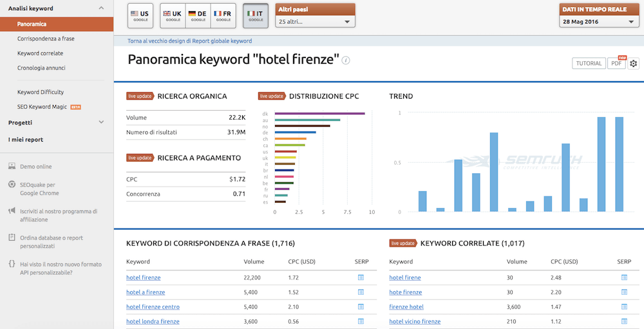
Task: Open I miei report
Action: [x=26, y=140]
